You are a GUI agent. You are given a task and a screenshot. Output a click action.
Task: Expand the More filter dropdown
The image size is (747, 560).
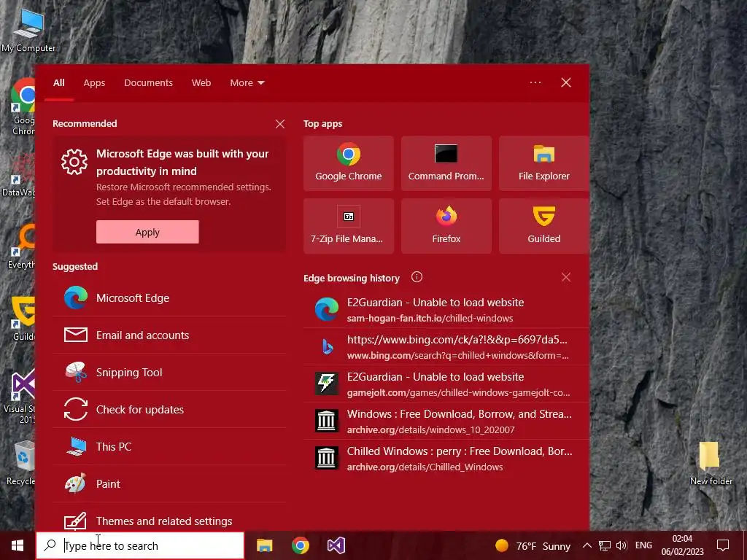247,83
